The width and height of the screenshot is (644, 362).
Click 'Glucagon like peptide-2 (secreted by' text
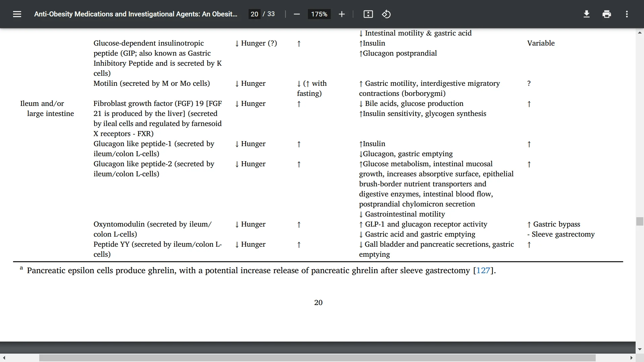[x=154, y=164]
